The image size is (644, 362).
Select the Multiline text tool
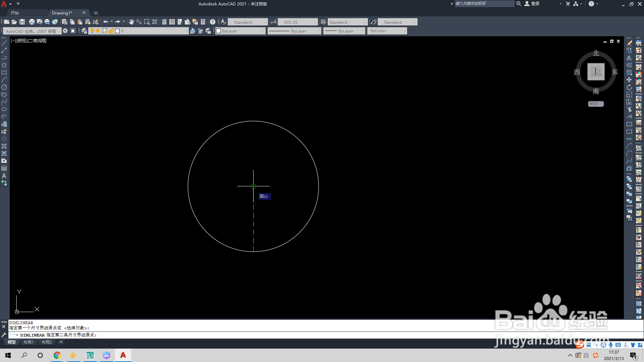4,176
